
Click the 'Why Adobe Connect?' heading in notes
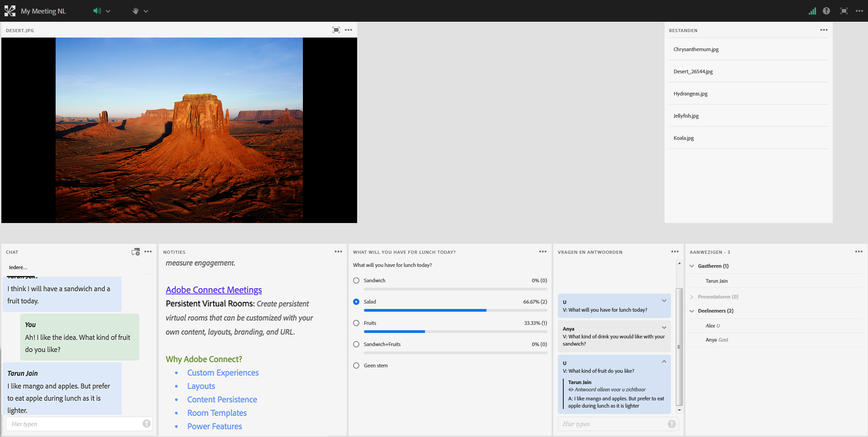(x=204, y=359)
